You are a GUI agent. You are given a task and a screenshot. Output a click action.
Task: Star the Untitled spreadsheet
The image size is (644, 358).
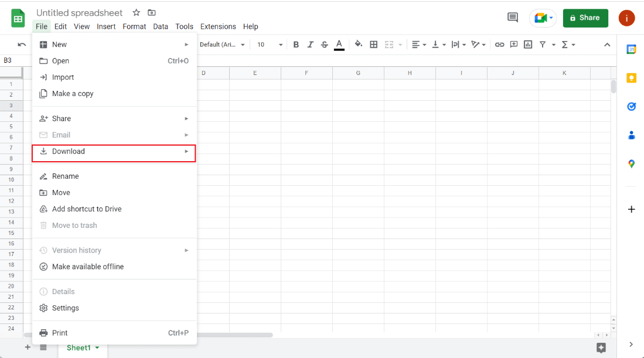click(x=137, y=13)
